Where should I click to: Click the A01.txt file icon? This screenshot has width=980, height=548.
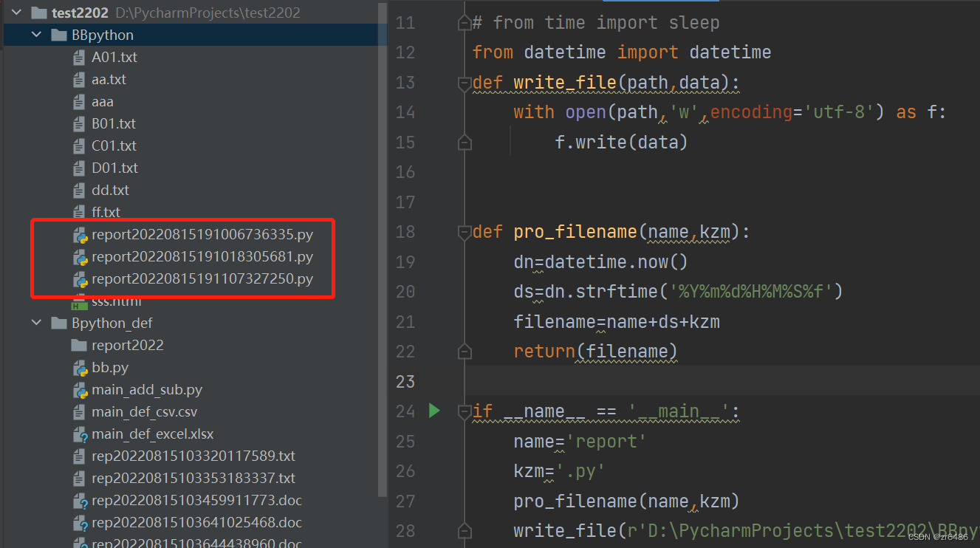coord(79,57)
